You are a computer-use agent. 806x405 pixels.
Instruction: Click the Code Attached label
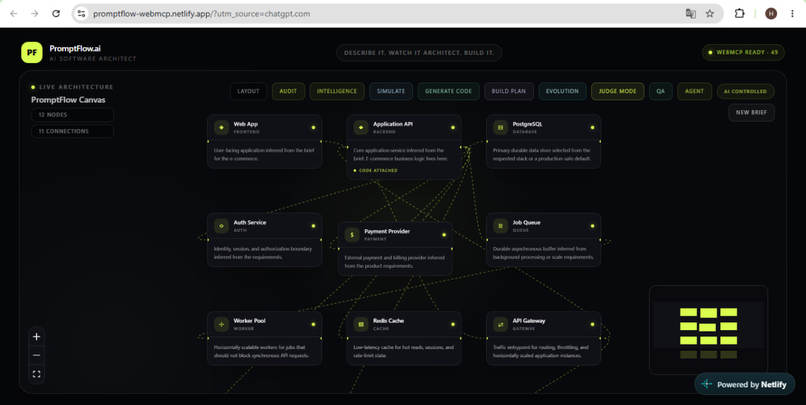[376, 171]
